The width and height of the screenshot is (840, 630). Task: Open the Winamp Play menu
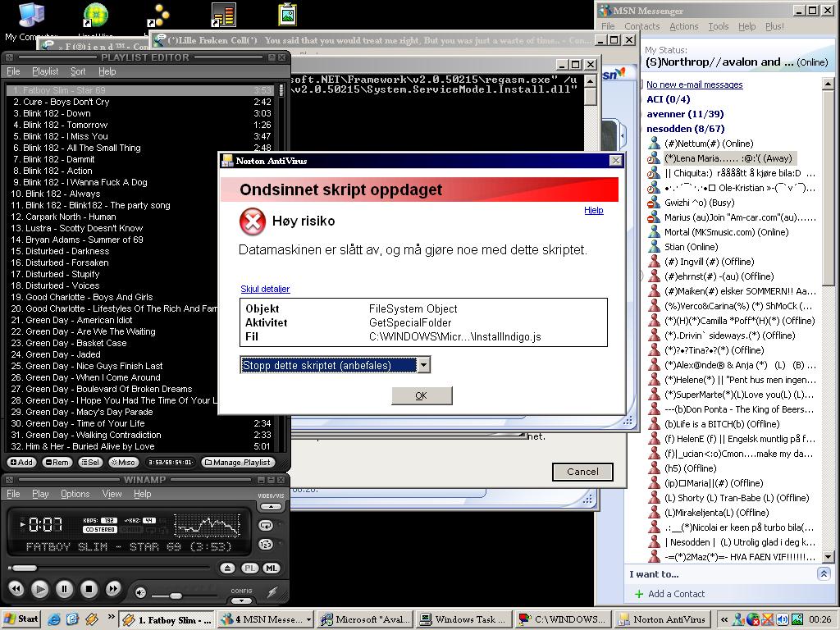coord(40,494)
